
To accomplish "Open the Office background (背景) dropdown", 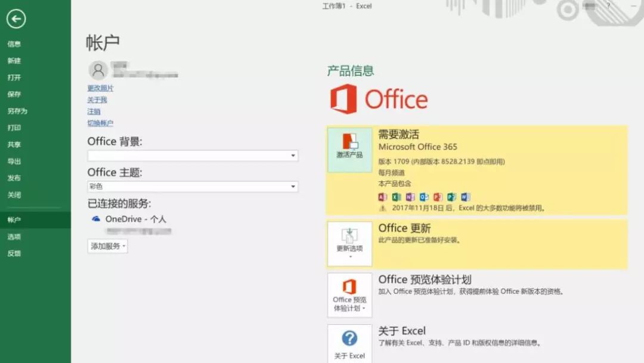I will coord(193,156).
